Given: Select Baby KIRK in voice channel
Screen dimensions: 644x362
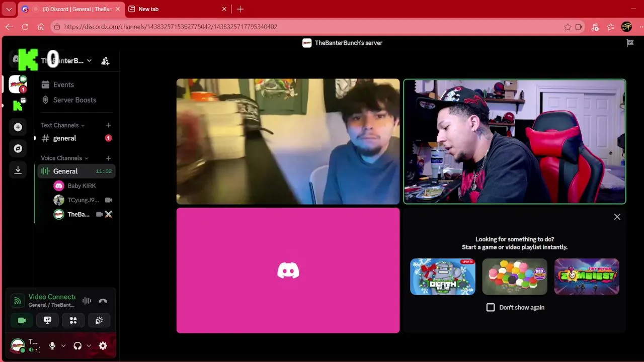Looking at the screenshot, I should 83,186.
